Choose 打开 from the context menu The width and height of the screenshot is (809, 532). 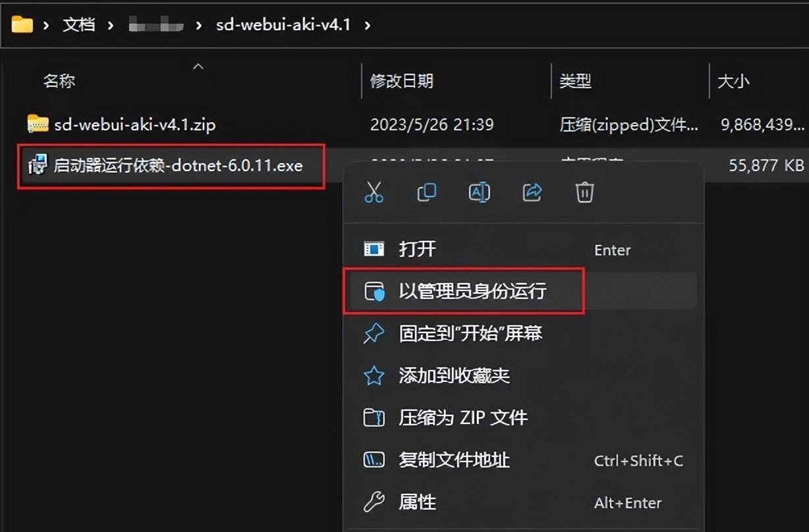[x=520, y=249]
